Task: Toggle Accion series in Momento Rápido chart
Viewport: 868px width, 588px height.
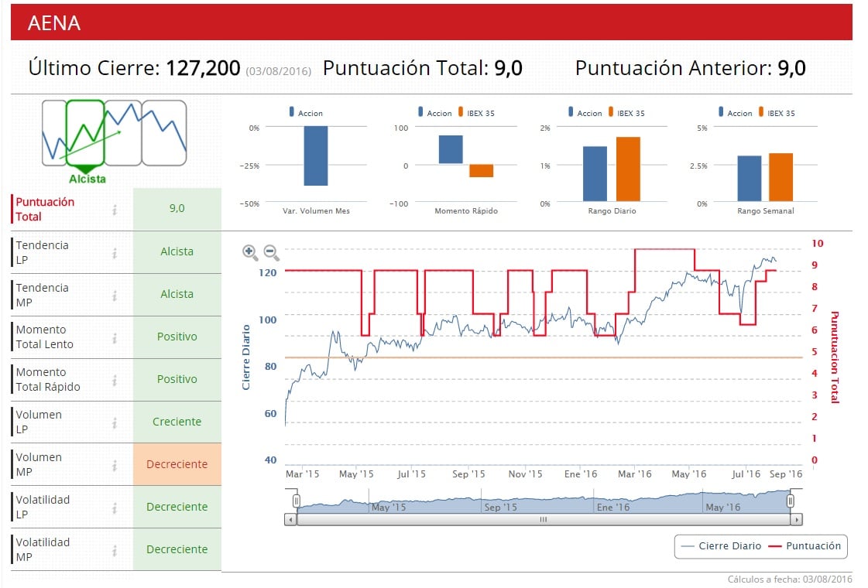Action: pyautogui.click(x=435, y=113)
